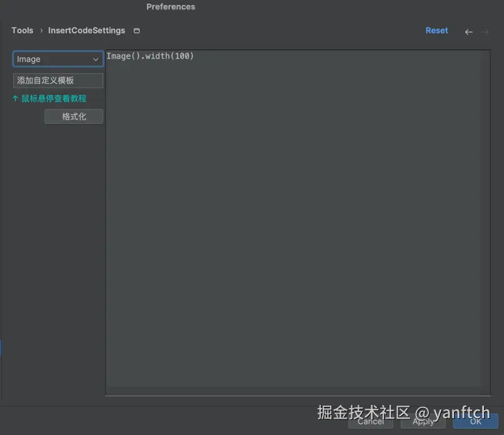Click in the template code editor area
504x435 pixels.
tap(298, 222)
